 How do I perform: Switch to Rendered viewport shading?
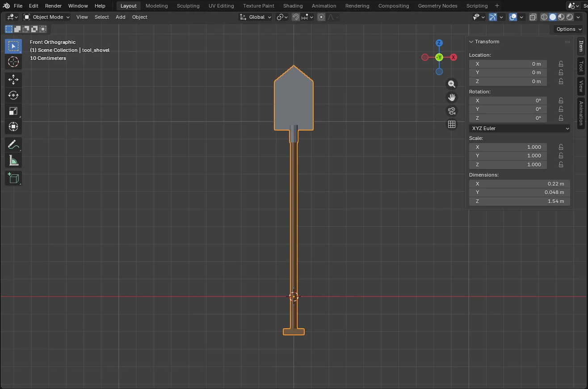point(570,17)
